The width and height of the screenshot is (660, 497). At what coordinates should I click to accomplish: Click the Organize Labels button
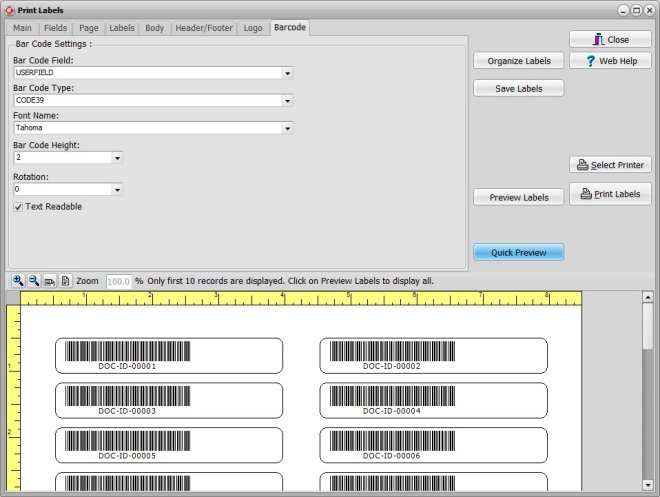click(x=519, y=61)
